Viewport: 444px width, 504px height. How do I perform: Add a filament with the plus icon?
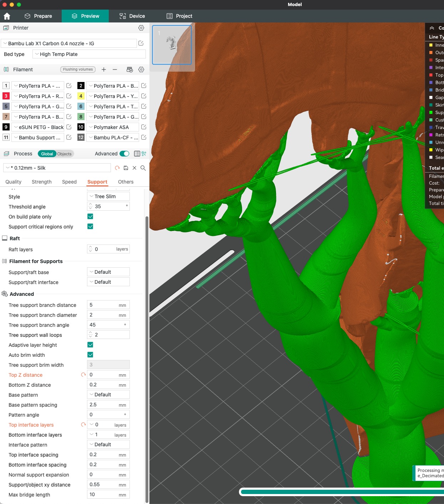coord(104,70)
